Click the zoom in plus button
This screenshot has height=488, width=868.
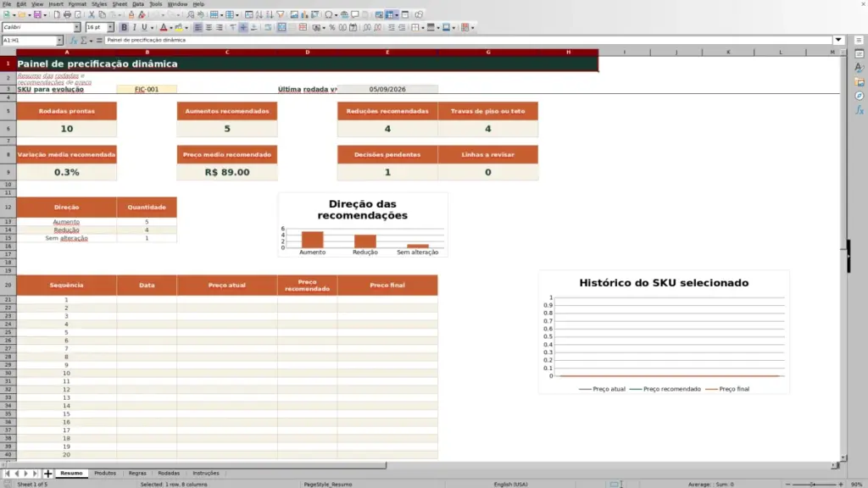(841, 484)
